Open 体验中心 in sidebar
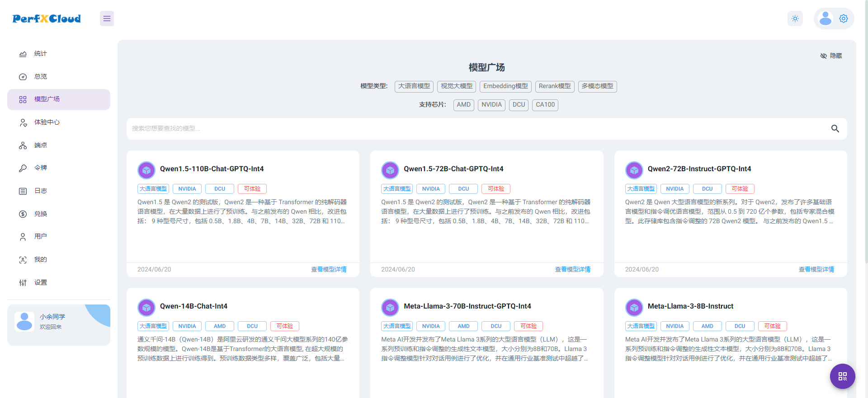Image resolution: width=868 pixels, height=398 pixels. click(x=59, y=122)
